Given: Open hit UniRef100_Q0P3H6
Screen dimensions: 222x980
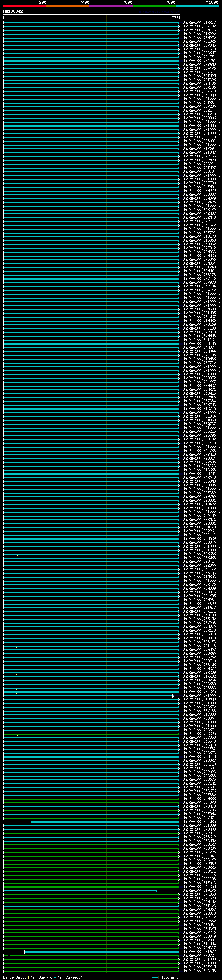Looking at the screenshot, I should 199,45.
